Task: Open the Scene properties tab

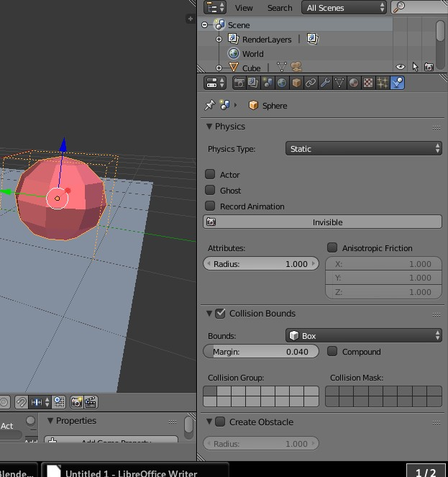Action: 268,83
